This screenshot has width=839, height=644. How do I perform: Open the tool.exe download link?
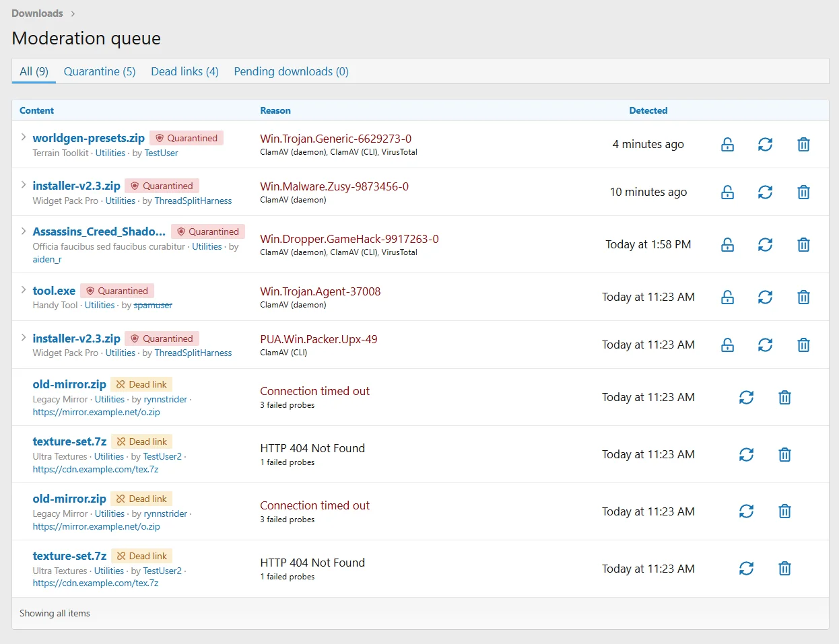[x=54, y=291]
